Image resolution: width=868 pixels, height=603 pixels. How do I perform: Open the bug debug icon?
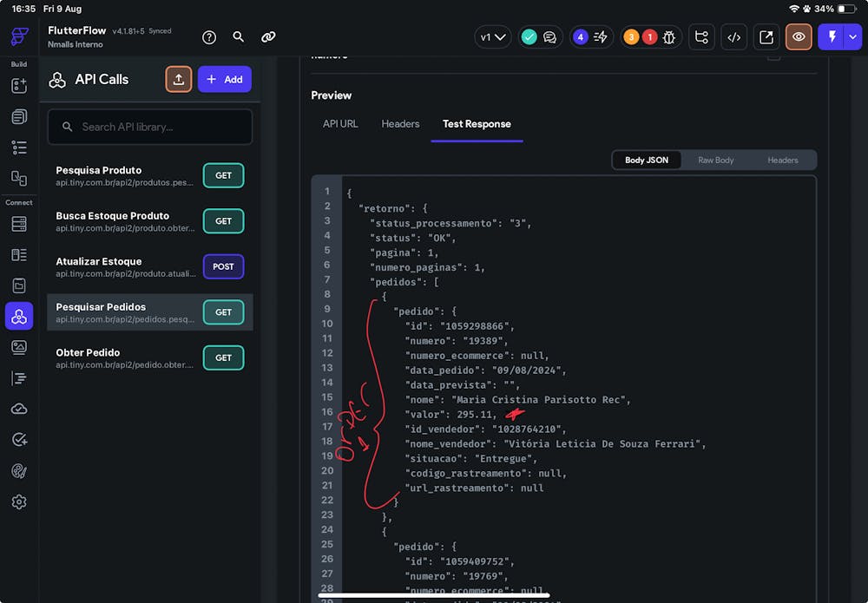[x=668, y=37]
